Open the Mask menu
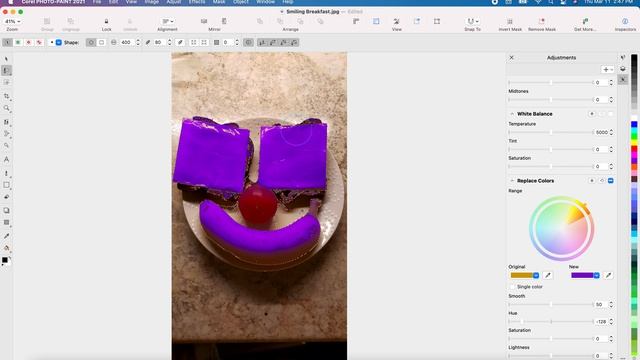 219,2
